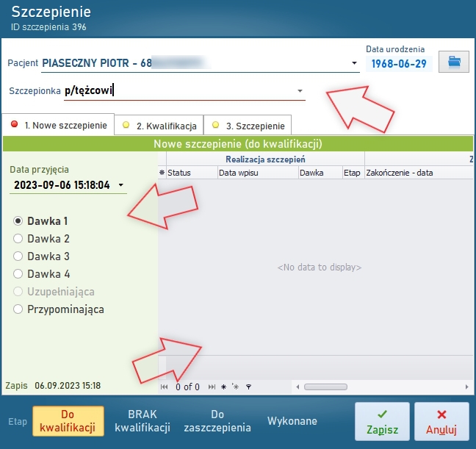Select the Dawka 3 radio button
This screenshot has height=449, width=476.
pyautogui.click(x=18, y=256)
